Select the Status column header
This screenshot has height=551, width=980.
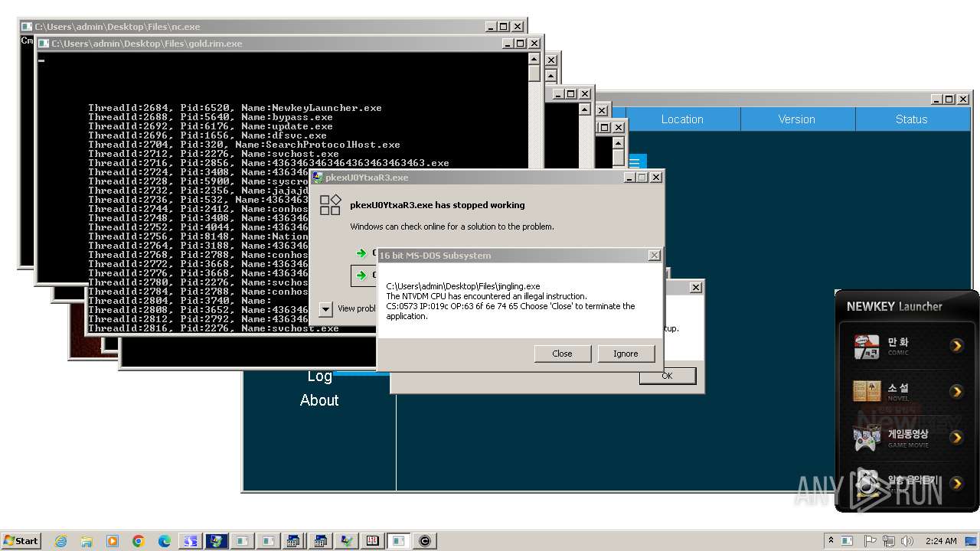pyautogui.click(x=912, y=119)
